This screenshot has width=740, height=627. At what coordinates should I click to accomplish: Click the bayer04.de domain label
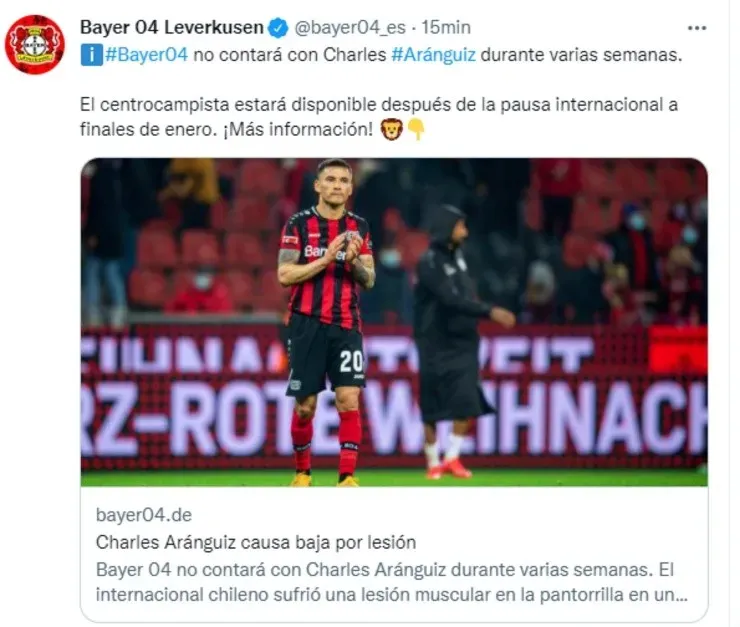[x=144, y=515]
